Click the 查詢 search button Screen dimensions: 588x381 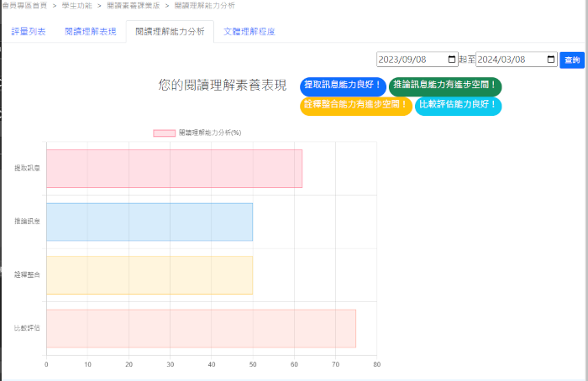coord(572,60)
